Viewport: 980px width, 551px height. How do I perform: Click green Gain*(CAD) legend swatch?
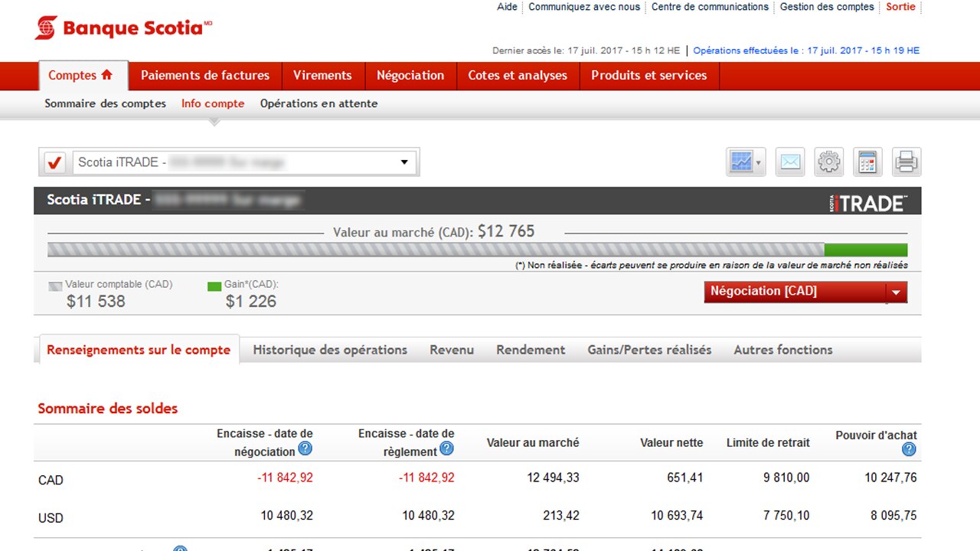coord(214,286)
